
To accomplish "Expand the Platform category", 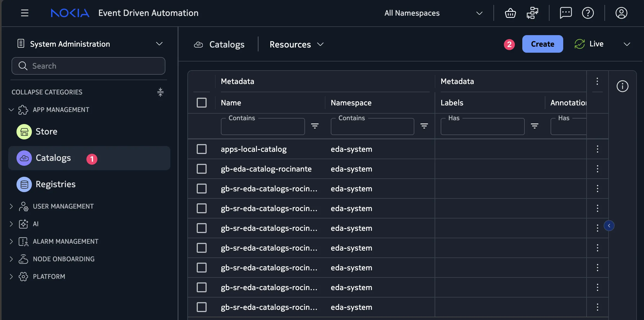I will [11, 277].
